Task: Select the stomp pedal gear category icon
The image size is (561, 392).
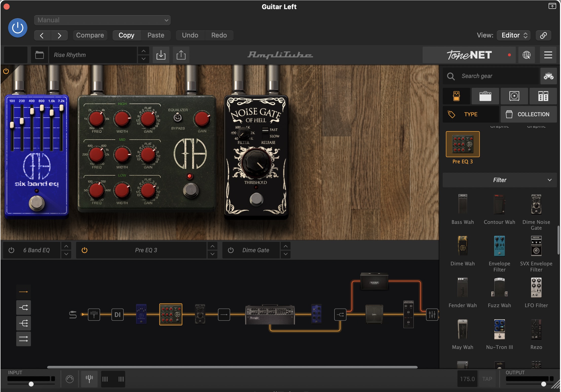Action: 456,96
